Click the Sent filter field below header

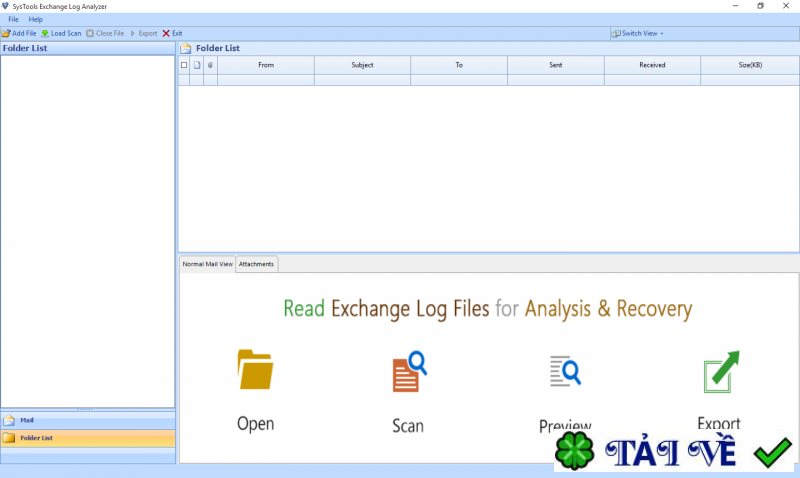pyautogui.click(x=556, y=80)
